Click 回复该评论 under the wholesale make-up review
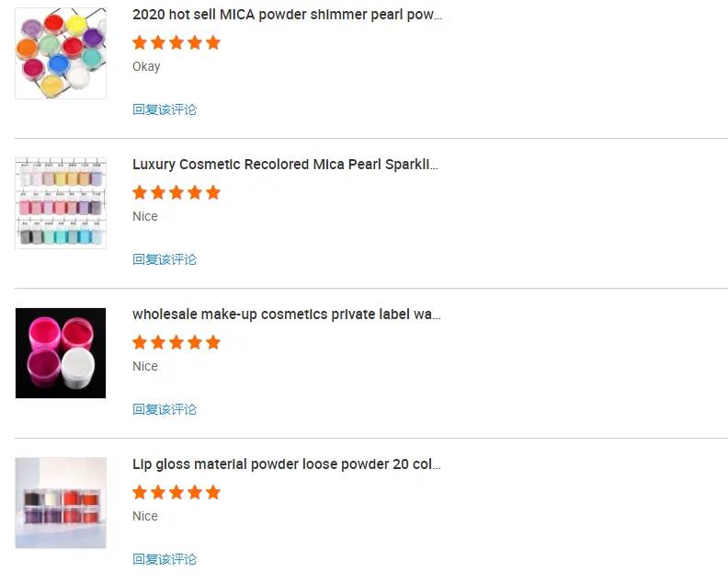Screen dimensions: 728x584 point(165,409)
